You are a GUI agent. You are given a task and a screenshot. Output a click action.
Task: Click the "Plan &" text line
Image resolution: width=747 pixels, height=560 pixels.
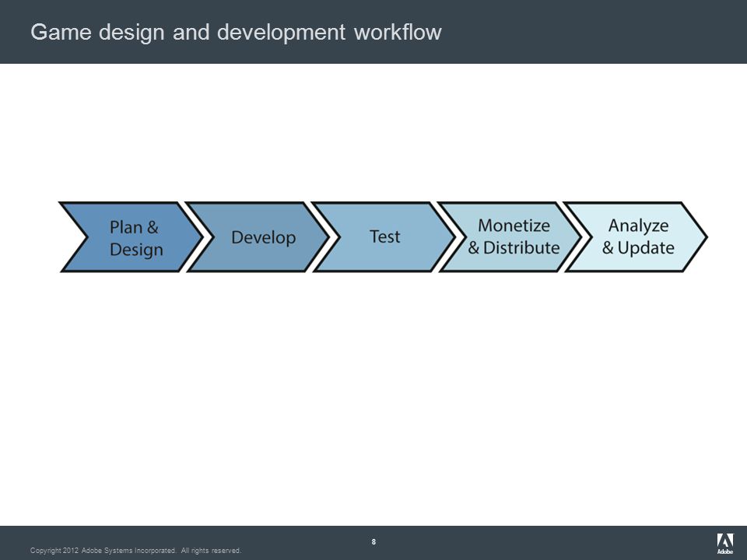coord(134,227)
